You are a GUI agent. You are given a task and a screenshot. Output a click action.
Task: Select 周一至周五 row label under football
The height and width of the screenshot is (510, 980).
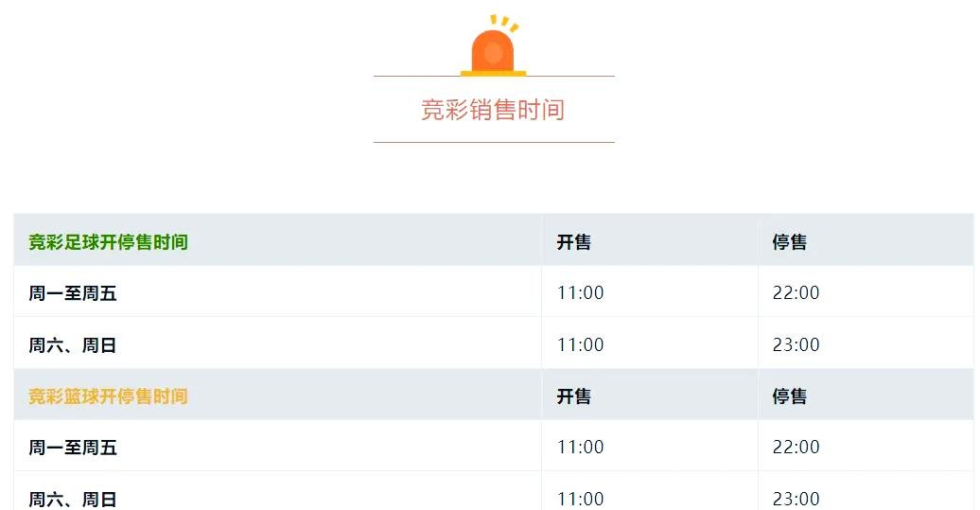(73, 293)
